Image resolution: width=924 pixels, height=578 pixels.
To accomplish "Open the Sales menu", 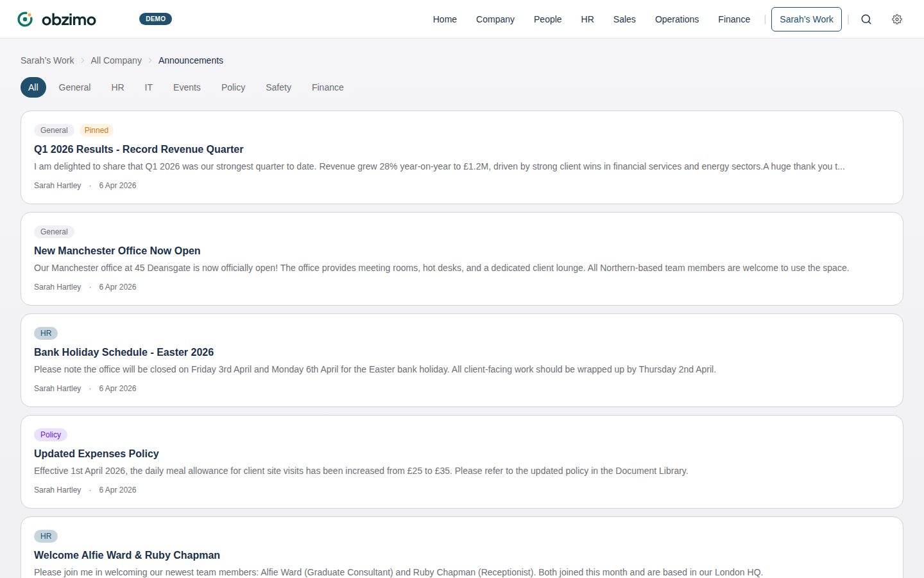I will pos(624,19).
